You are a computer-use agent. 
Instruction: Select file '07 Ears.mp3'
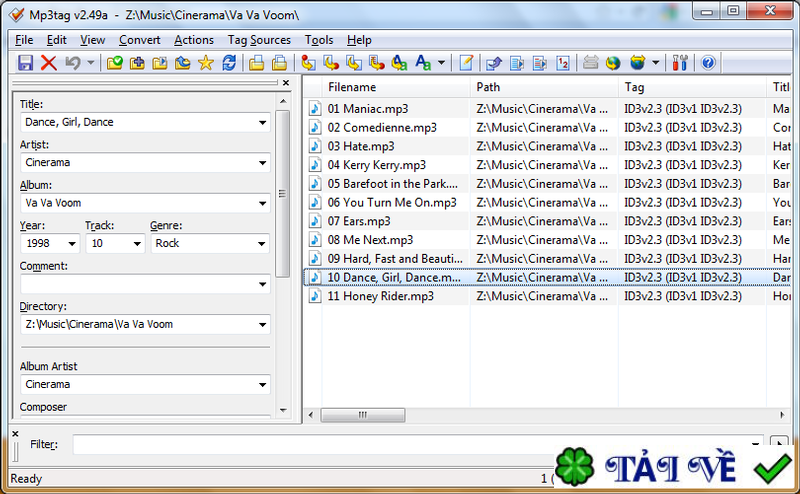(x=359, y=221)
